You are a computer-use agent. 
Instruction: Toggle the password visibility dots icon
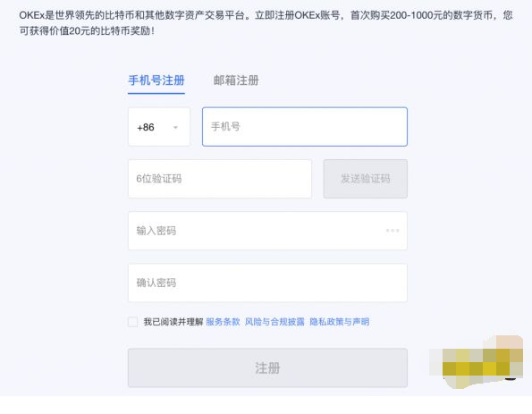(393, 231)
